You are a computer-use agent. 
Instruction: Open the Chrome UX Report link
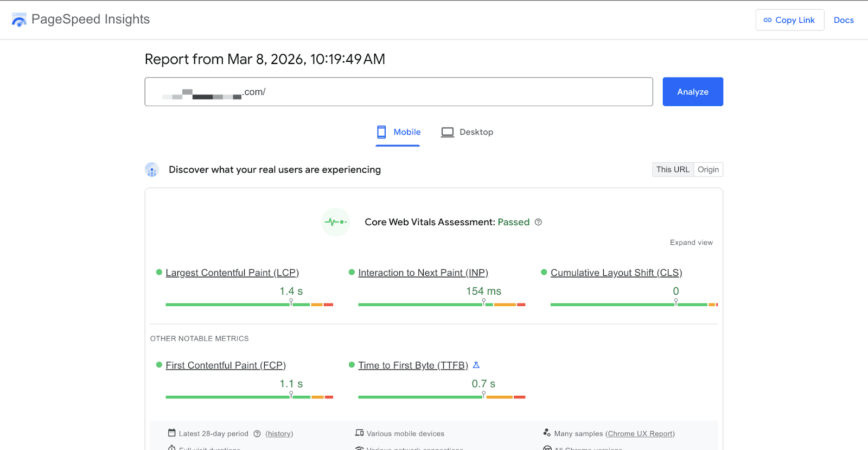click(640, 434)
